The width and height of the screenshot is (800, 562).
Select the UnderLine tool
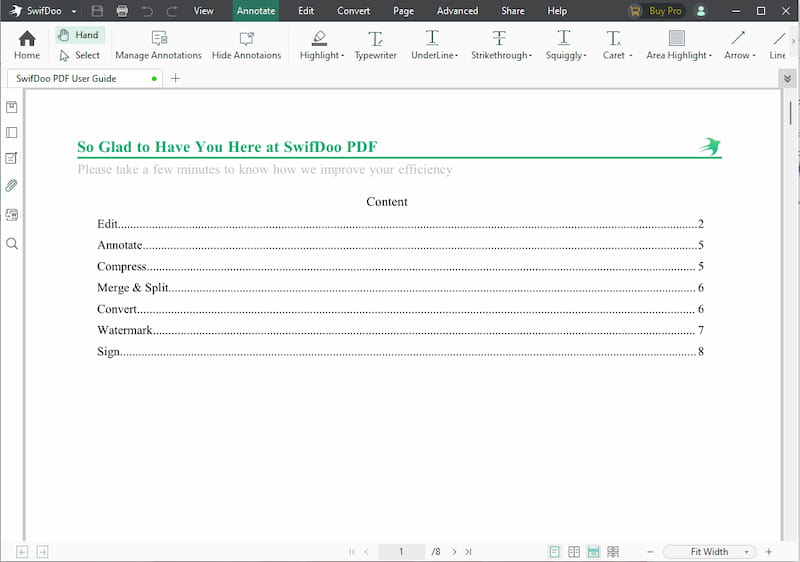click(432, 45)
